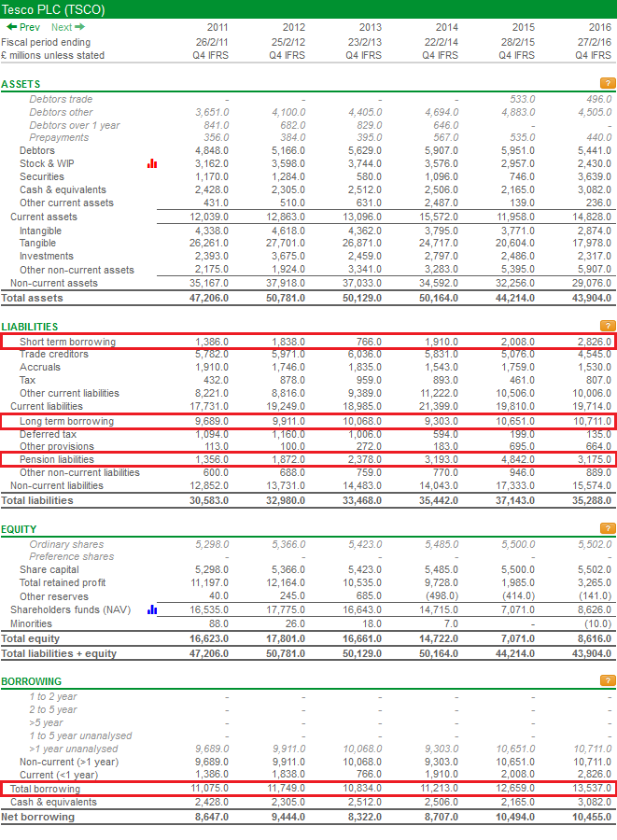Select fiscal period ending date 23/2/13
Viewport: 617px width, 840px height.
point(364,42)
